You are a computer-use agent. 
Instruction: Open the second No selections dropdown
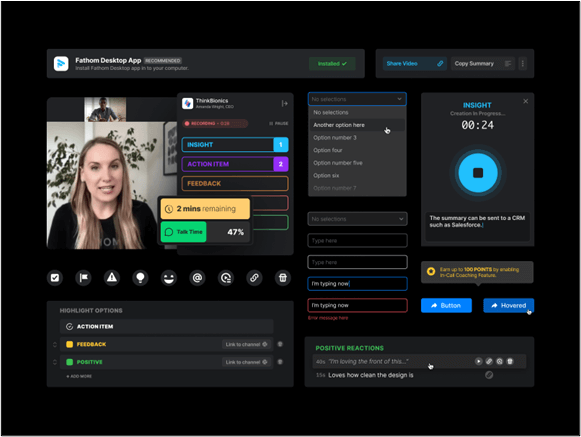tap(357, 219)
